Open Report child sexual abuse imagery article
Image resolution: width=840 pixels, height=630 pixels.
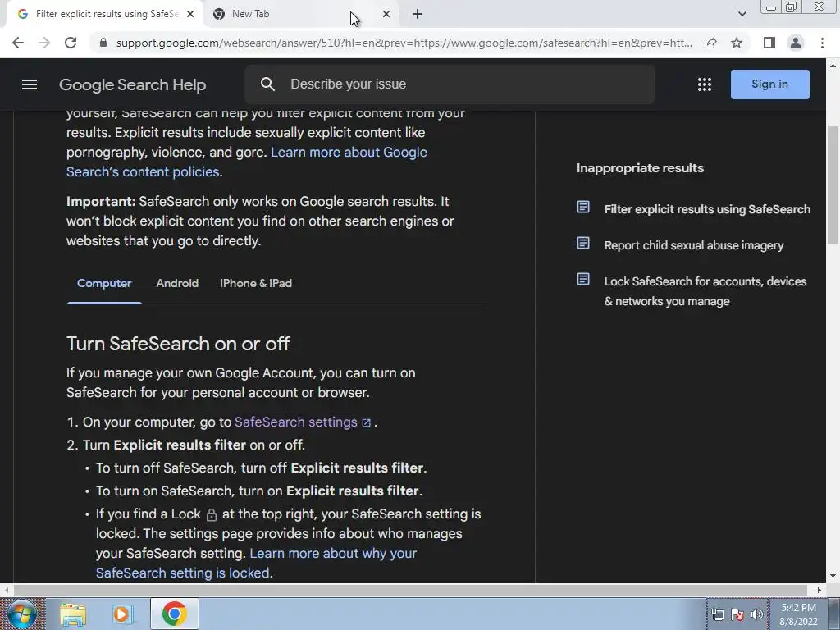pos(694,245)
